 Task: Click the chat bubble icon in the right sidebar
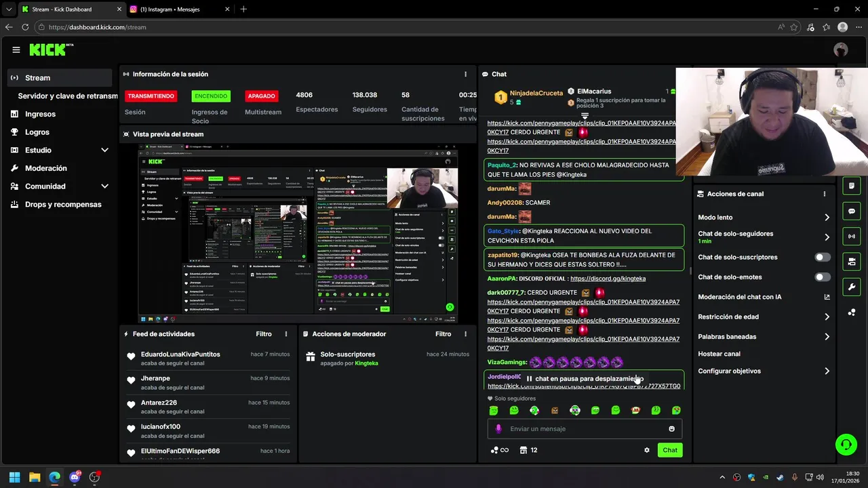click(x=852, y=211)
